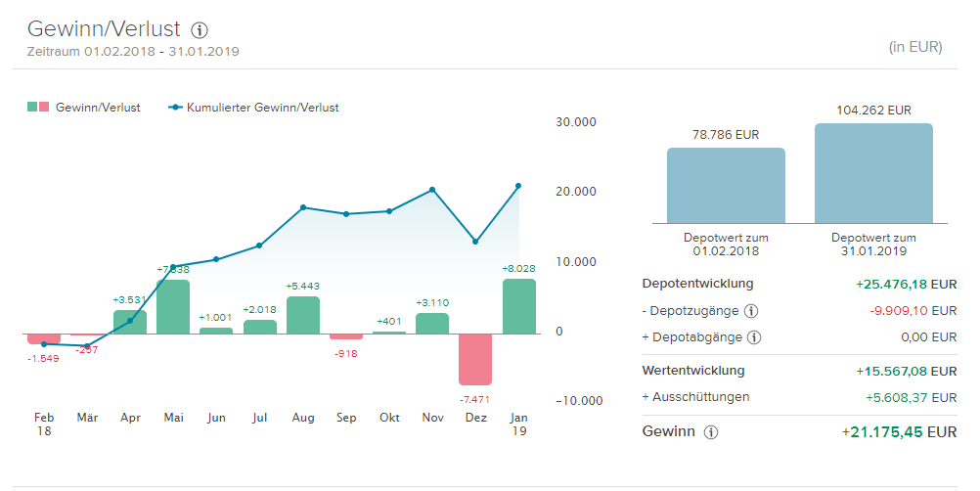Image resolution: width=980 pixels, height=491 pixels.
Task: Click the May gain bar
Action: coord(173,307)
